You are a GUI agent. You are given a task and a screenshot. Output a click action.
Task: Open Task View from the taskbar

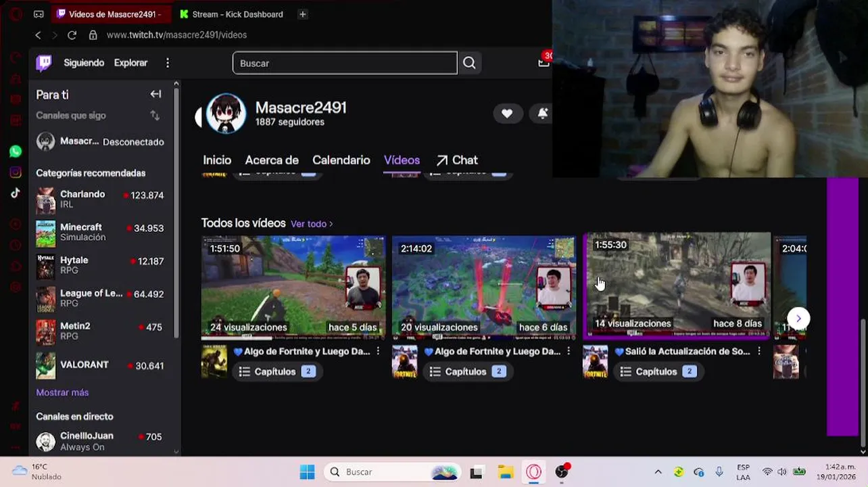[x=477, y=472]
